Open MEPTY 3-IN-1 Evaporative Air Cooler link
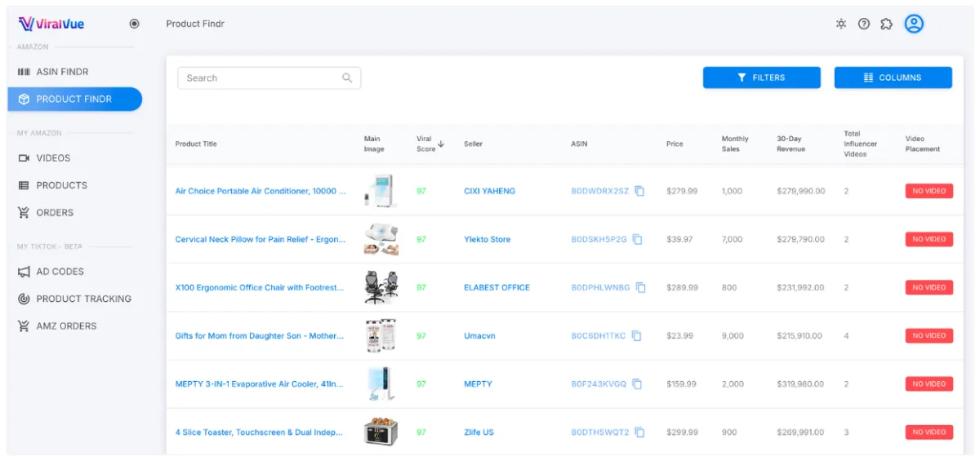980x461 pixels. coord(260,384)
